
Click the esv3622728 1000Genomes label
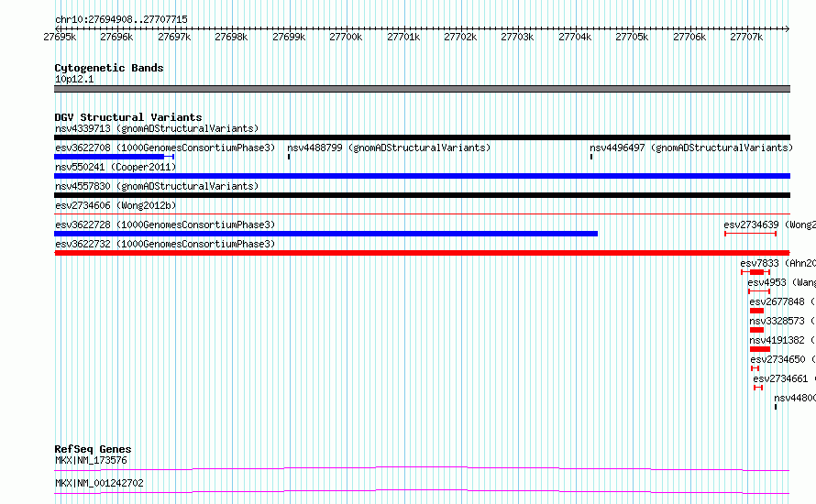tap(165, 225)
